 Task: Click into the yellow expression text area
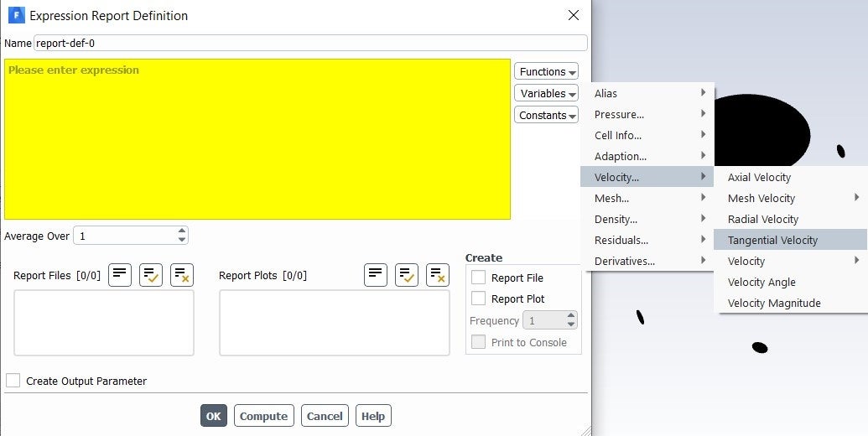click(x=257, y=139)
